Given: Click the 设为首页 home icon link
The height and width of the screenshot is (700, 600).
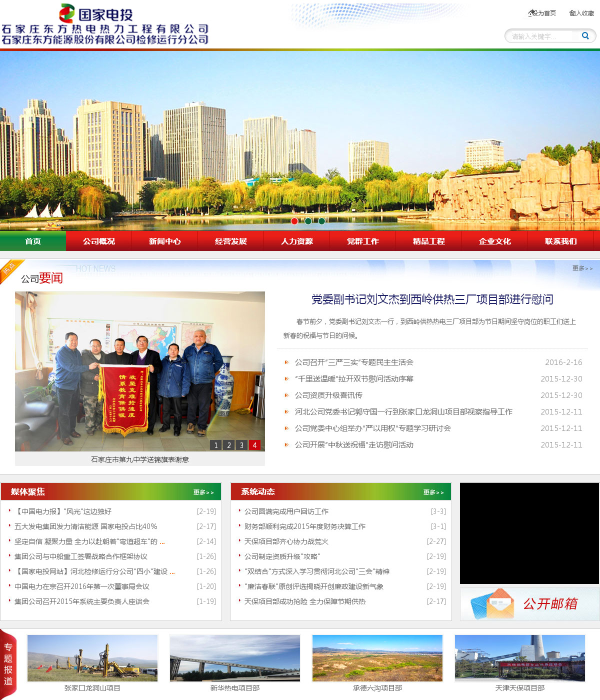Looking at the screenshot, I should [x=542, y=13].
